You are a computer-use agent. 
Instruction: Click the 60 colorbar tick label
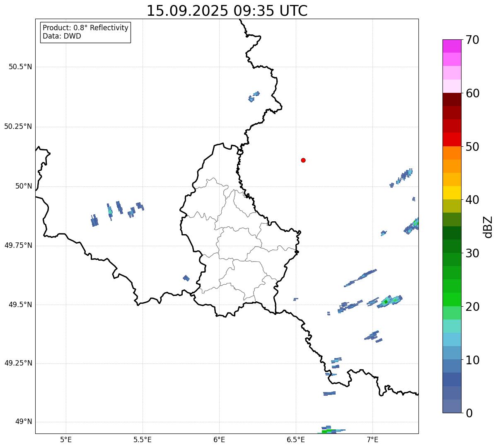472,93
